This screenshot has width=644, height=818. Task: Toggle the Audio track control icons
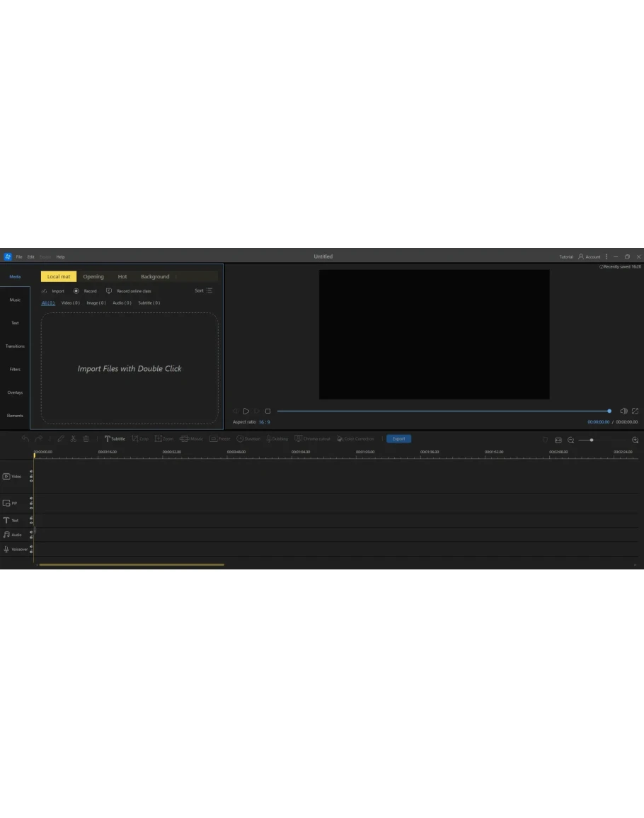[31, 535]
